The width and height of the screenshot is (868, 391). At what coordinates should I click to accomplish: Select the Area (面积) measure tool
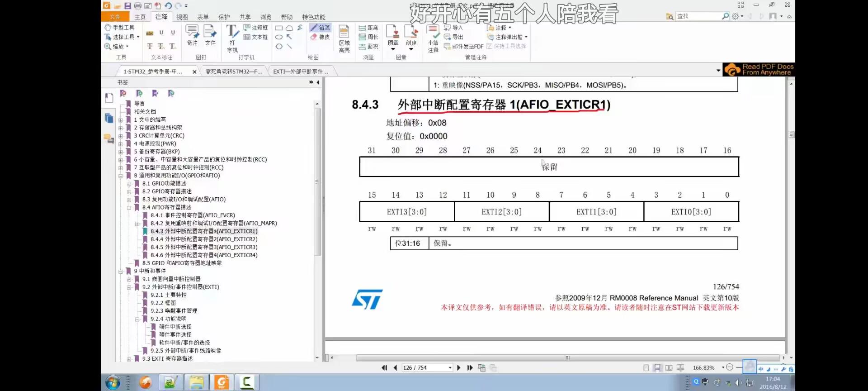[368, 47]
